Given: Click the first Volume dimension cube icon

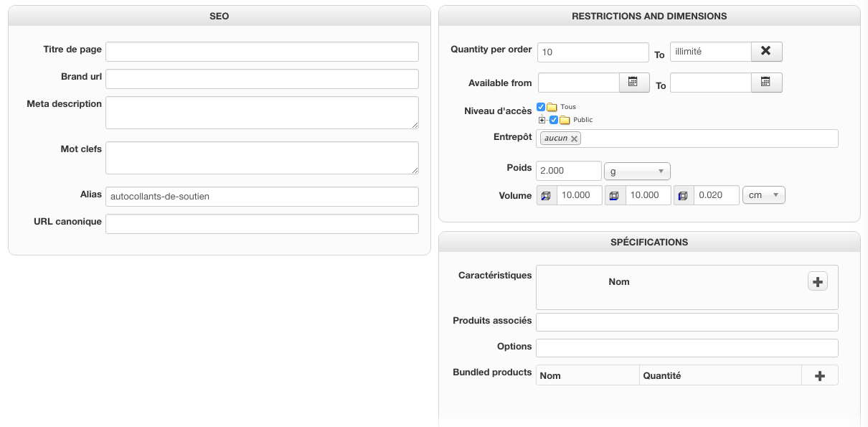Looking at the screenshot, I should tap(545, 195).
